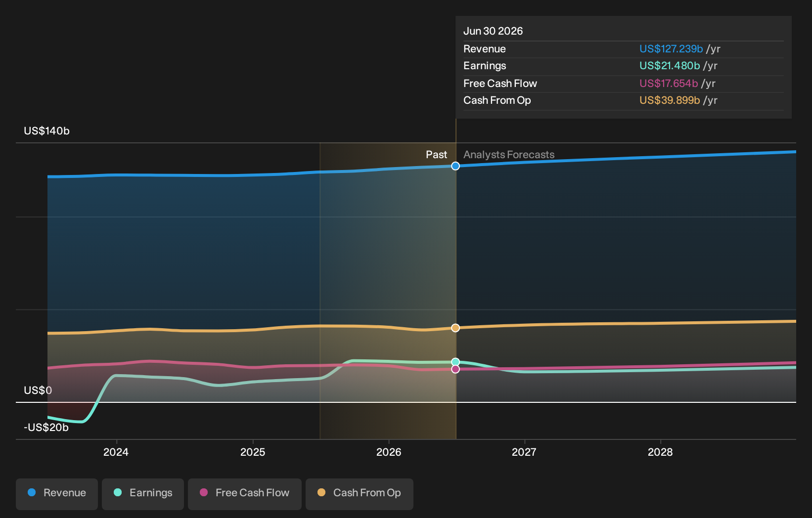Image resolution: width=812 pixels, height=518 pixels.
Task: Click the Free Cash Flow label in tooltip
Action: [x=500, y=84]
